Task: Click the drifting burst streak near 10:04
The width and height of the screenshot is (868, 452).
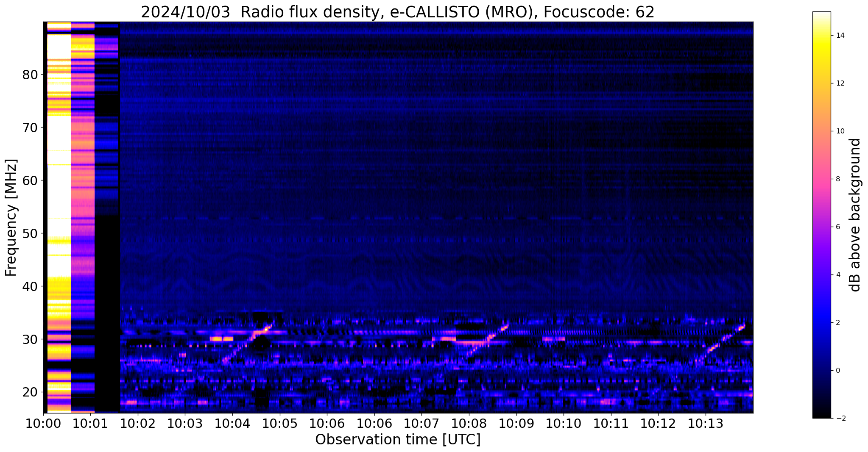Action: 248,343
